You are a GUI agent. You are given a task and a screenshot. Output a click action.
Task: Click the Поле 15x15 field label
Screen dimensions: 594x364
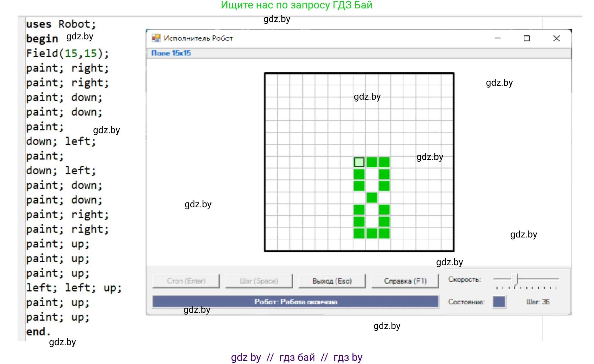171,53
